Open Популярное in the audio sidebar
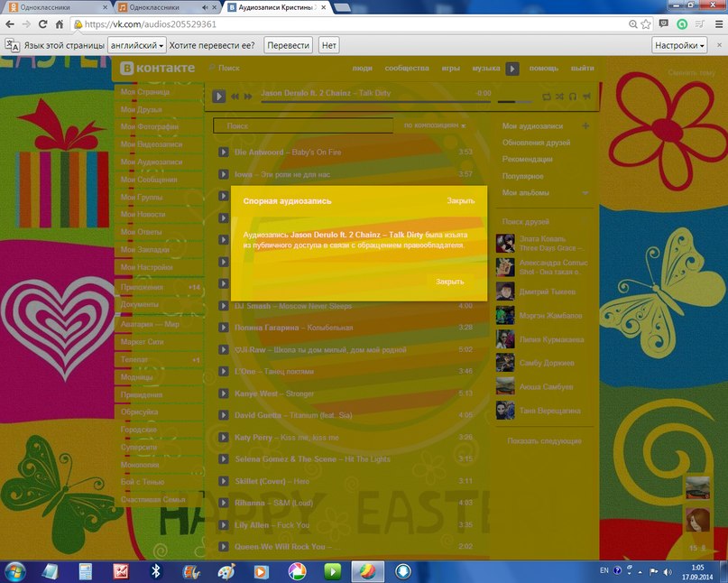728x583 pixels. point(523,176)
